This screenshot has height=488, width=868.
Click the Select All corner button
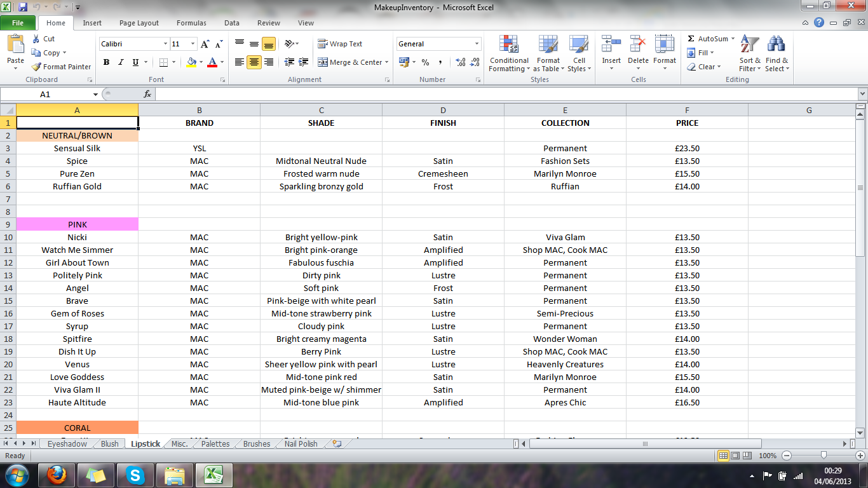pyautogui.click(x=8, y=110)
